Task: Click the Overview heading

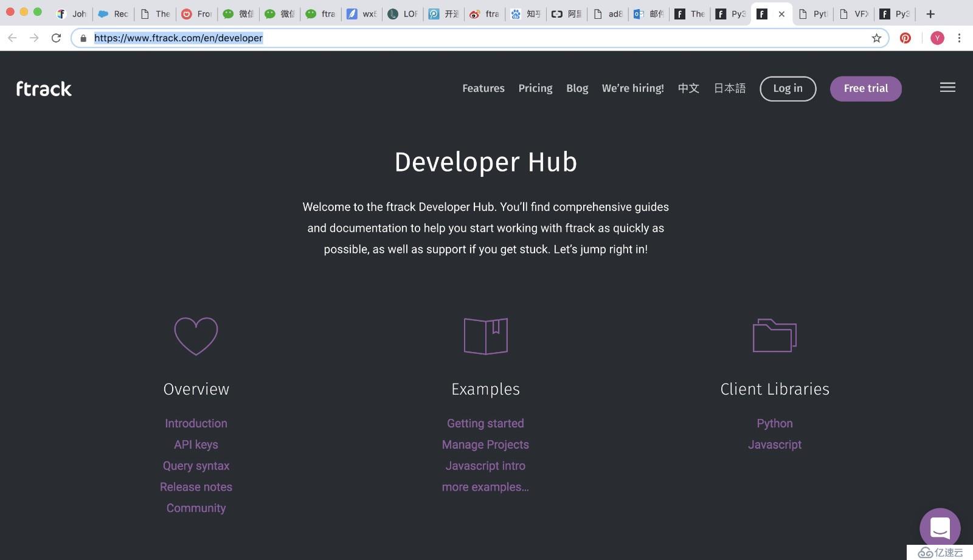Action: coord(196,389)
